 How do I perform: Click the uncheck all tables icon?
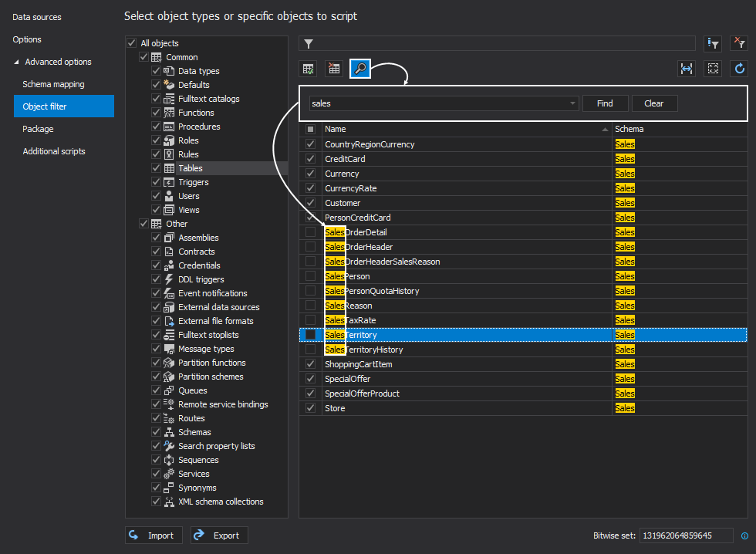coord(334,69)
